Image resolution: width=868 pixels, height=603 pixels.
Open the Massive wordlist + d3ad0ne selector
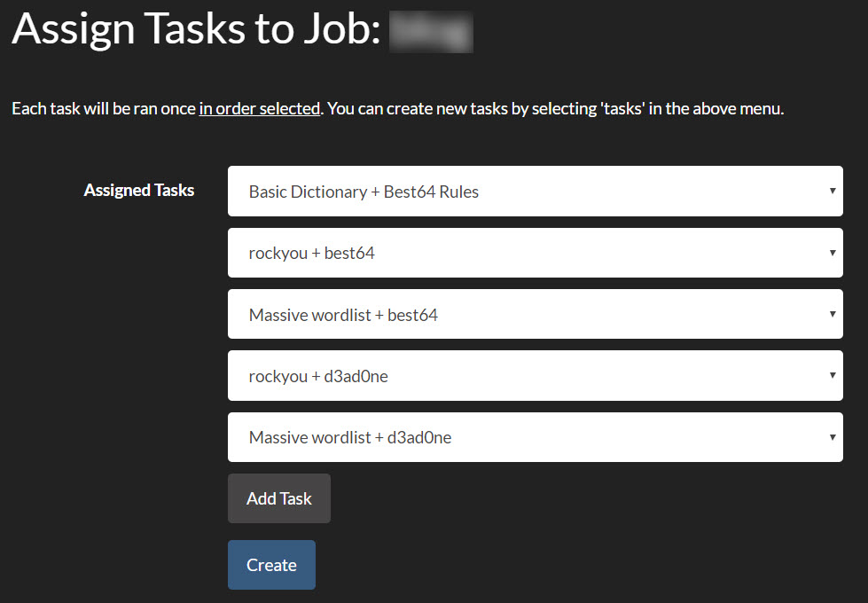point(536,437)
